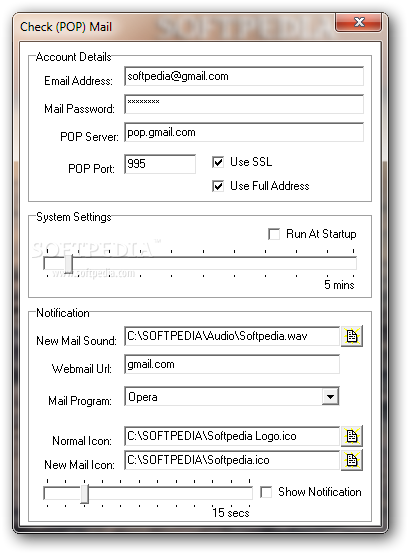Focus the Webmail Url field

click(232, 364)
